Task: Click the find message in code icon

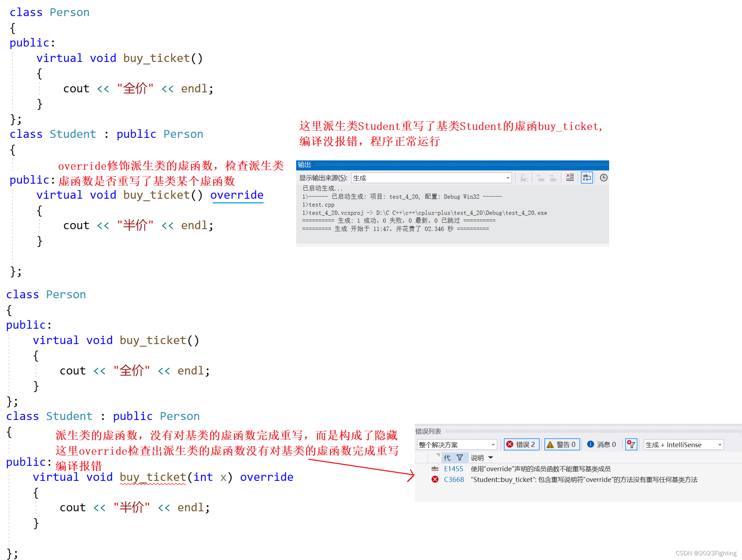Action: tap(524, 178)
